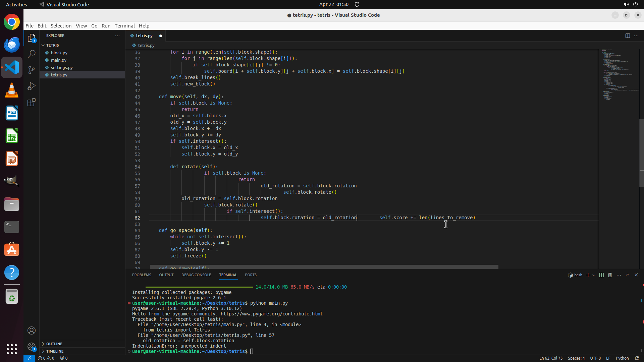Kill terminal with the trash icon
644x362 pixels.
(x=610, y=275)
